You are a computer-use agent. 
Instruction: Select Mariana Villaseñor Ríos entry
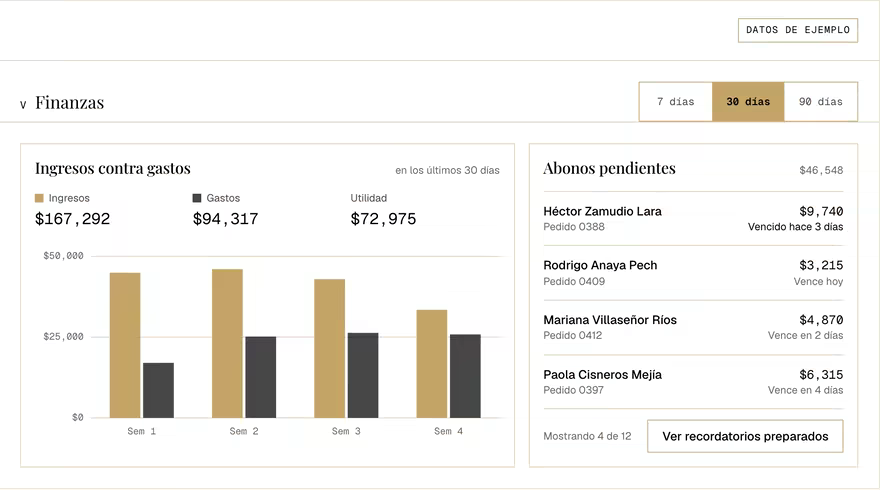(x=693, y=327)
